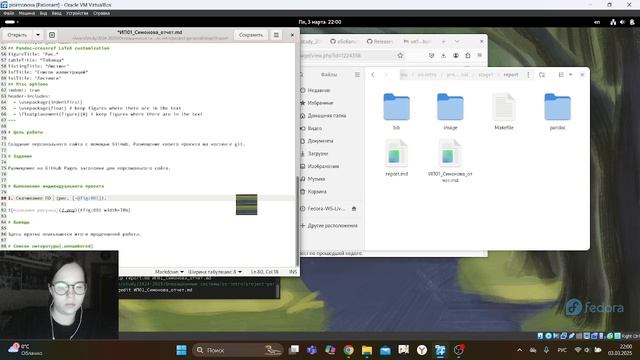
Task: Click the Ln 80, Col 18 position indicator
Action: click(264, 272)
